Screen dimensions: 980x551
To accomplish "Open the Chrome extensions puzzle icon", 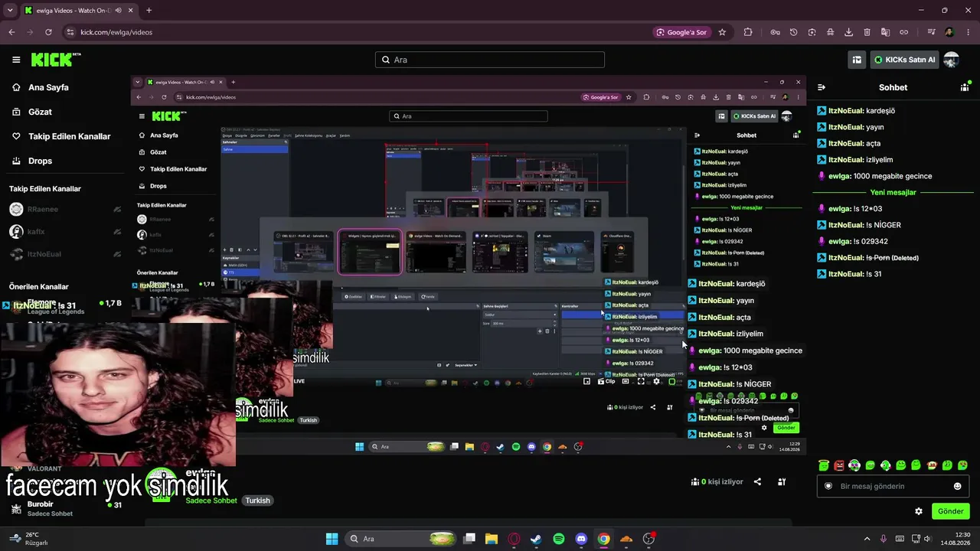I will pyautogui.click(x=748, y=32).
